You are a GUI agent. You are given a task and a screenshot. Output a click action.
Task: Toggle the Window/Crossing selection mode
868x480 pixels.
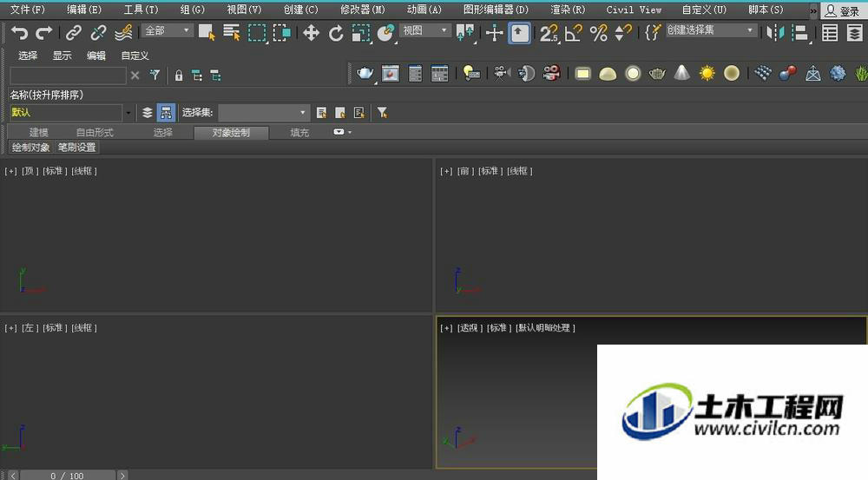(282, 33)
